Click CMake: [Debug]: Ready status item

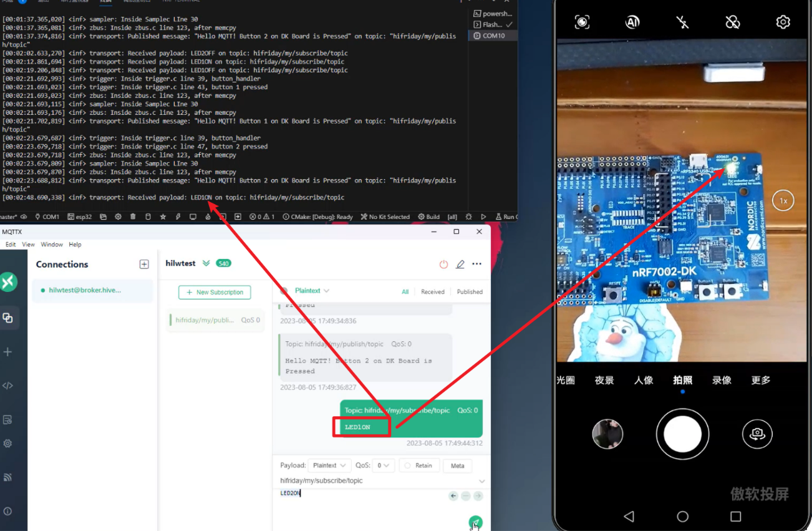point(317,217)
